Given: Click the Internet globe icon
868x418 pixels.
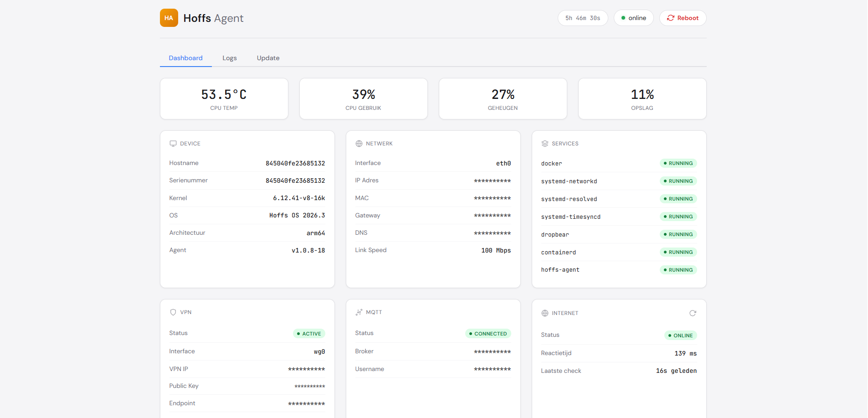Looking at the screenshot, I should click(x=545, y=313).
